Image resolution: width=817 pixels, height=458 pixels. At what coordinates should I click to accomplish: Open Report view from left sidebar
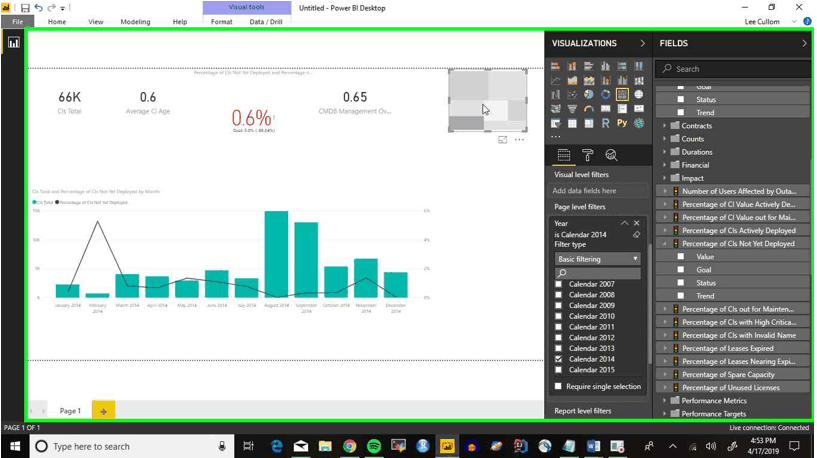click(14, 43)
